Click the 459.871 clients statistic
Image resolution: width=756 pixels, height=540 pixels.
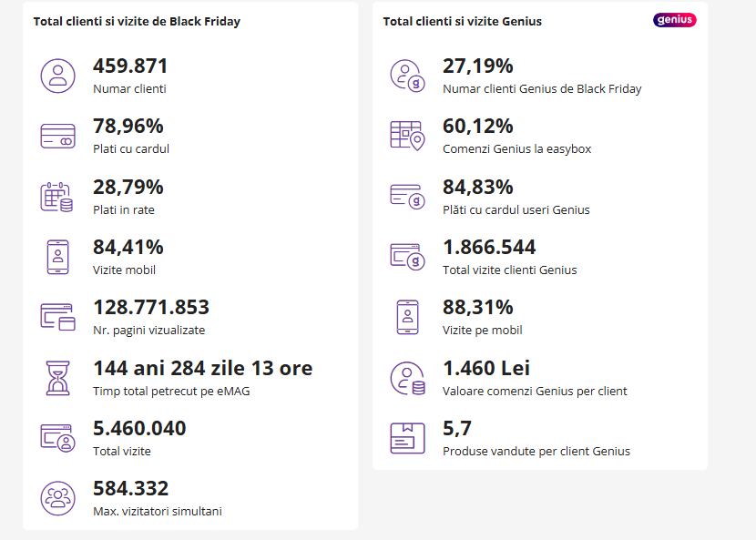click(129, 66)
